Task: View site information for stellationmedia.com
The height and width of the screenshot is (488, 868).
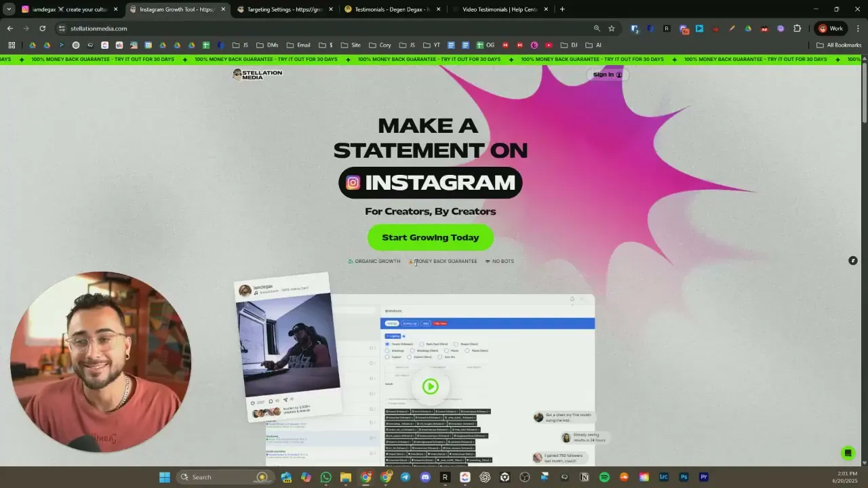Action: [62, 28]
